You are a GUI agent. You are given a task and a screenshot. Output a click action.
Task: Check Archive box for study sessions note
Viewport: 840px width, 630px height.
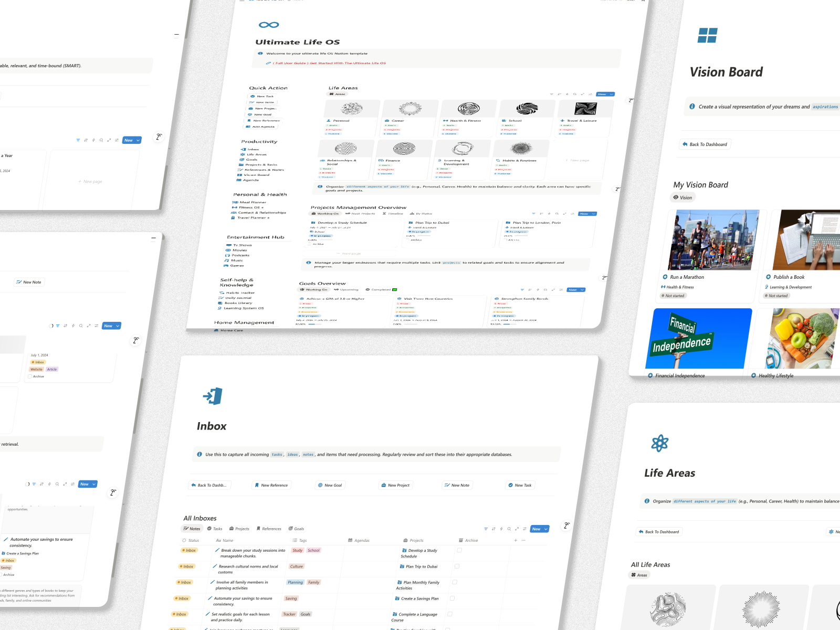[x=459, y=550]
